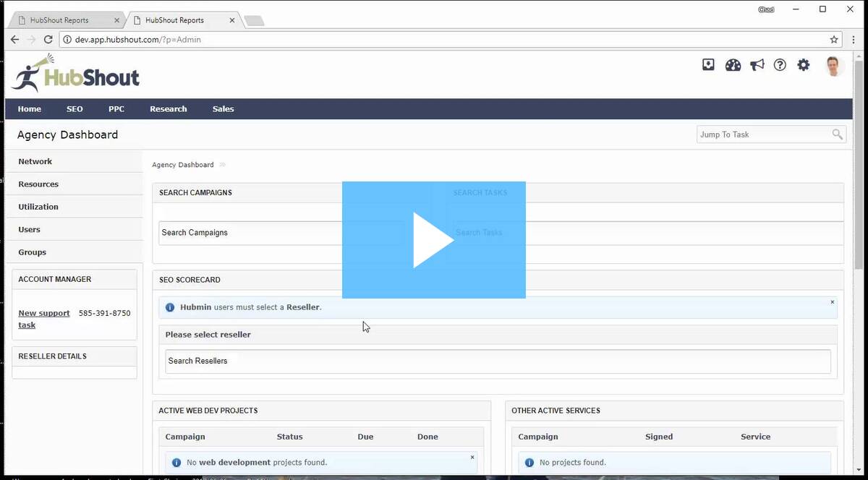This screenshot has height=480, width=868.
Task: Open the Research menu
Action: tap(169, 109)
